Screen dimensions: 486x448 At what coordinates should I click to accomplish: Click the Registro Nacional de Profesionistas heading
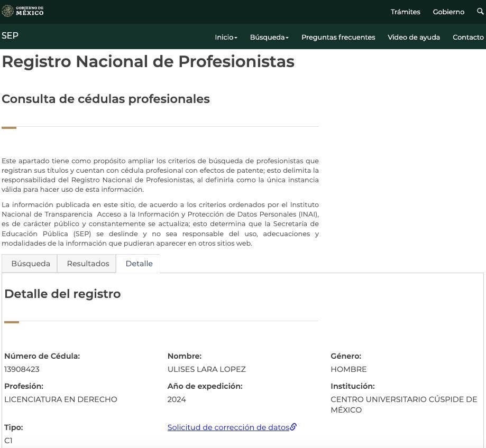(148, 61)
